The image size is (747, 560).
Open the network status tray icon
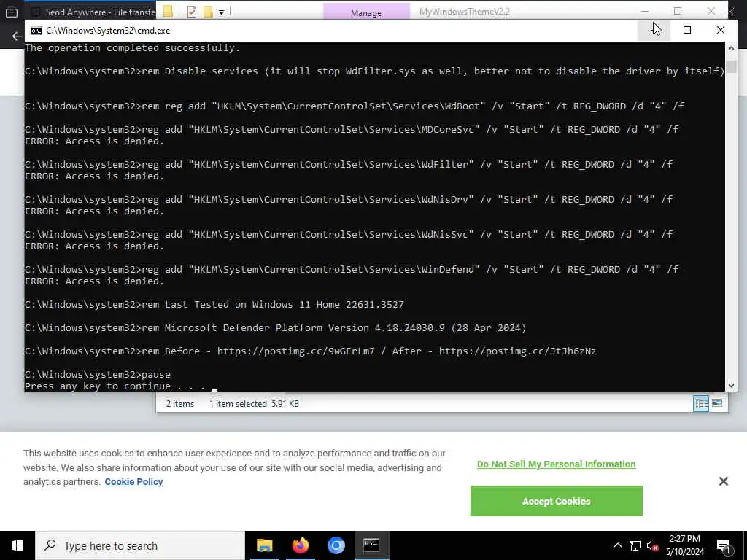[635, 545]
